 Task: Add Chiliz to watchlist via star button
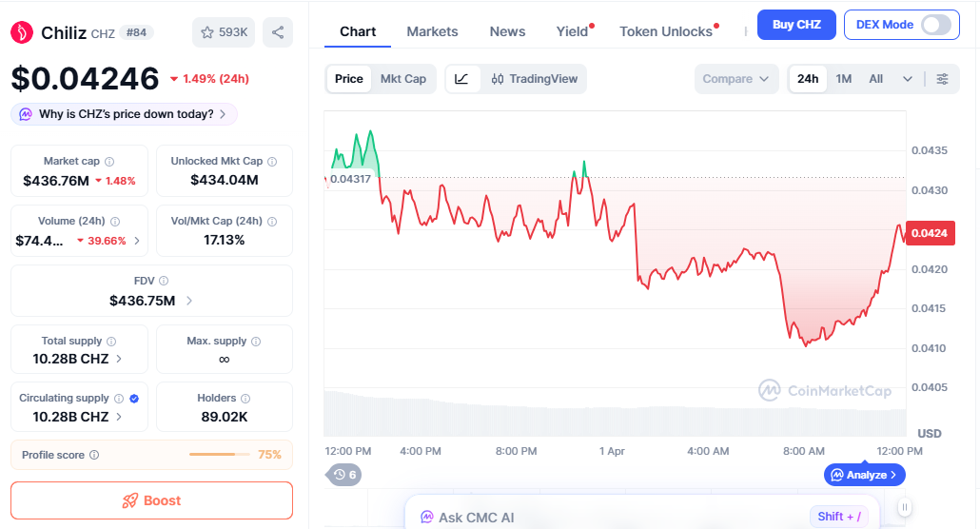(x=224, y=32)
